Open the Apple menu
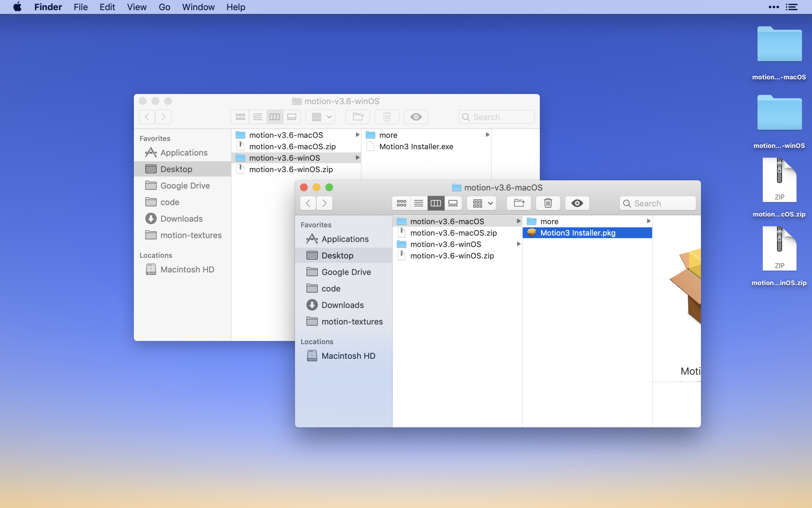The image size is (812, 508). 17,7
